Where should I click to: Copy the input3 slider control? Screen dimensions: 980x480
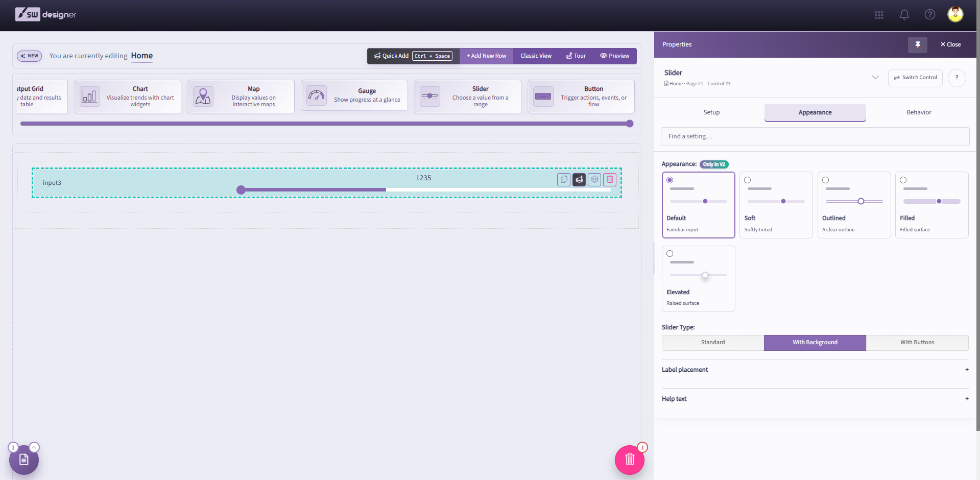click(x=564, y=179)
